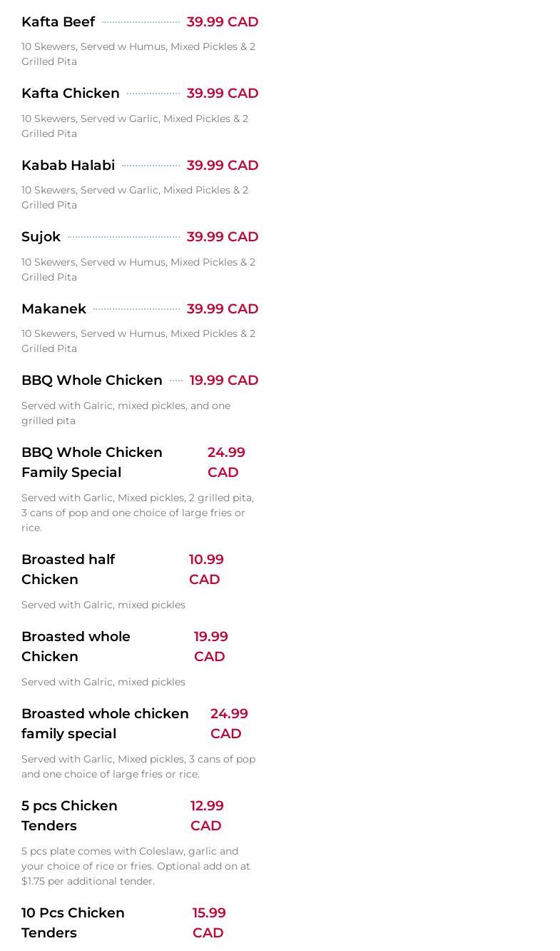Click the 15.99 CAD price of 10 Pcs Tenders

pyautogui.click(x=209, y=922)
